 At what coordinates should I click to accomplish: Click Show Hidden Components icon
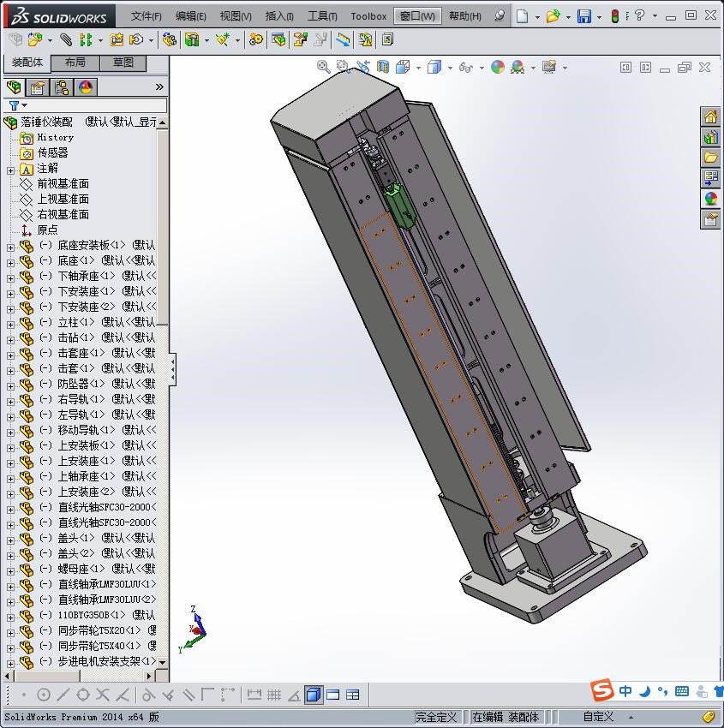point(169,40)
